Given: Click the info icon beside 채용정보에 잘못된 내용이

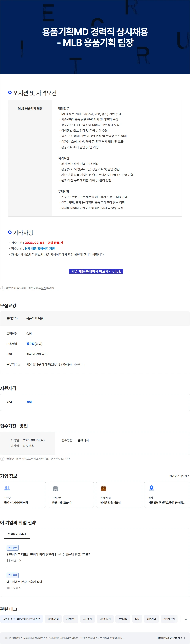Looking at the screenshot, I should [2, 288].
